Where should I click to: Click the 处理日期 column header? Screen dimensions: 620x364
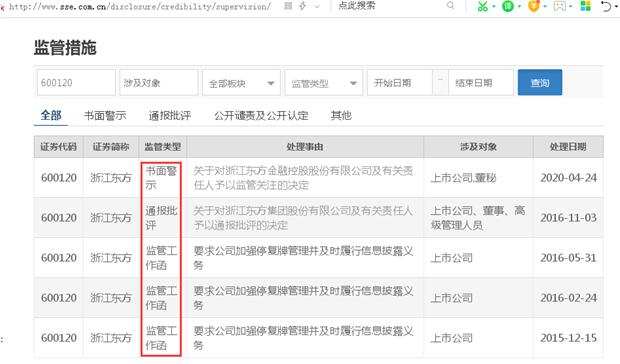(x=568, y=147)
